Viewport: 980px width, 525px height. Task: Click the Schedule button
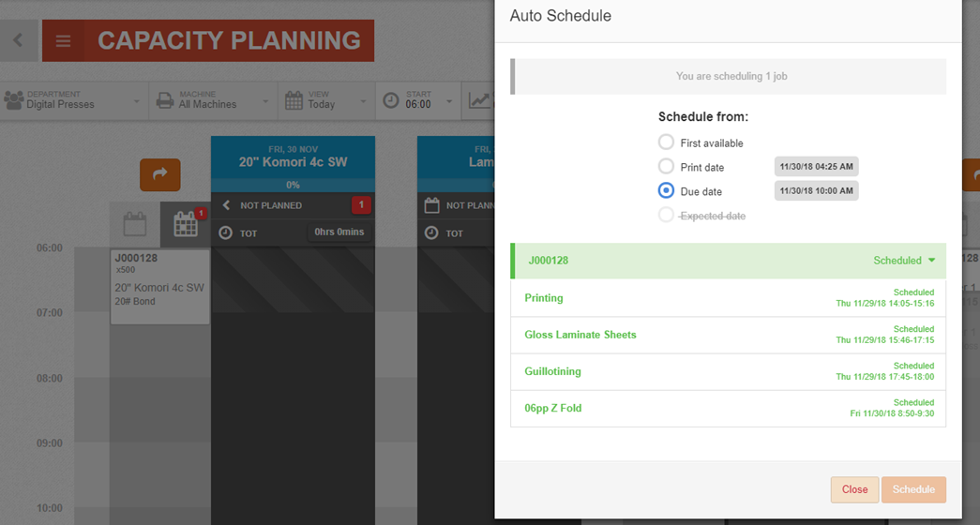pyautogui.click(x=913, y=489)
